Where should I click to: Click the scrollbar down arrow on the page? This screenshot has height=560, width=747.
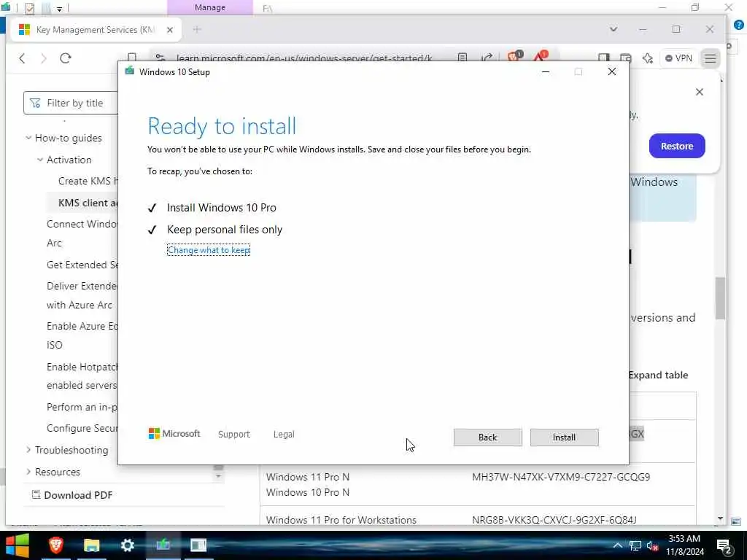point(720,518)
